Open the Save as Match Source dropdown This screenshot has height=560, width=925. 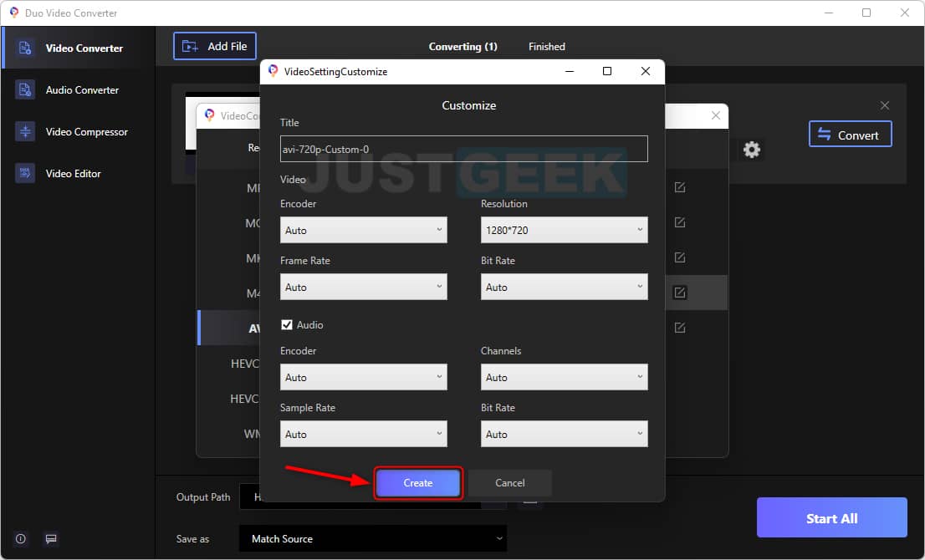[373, 538]
